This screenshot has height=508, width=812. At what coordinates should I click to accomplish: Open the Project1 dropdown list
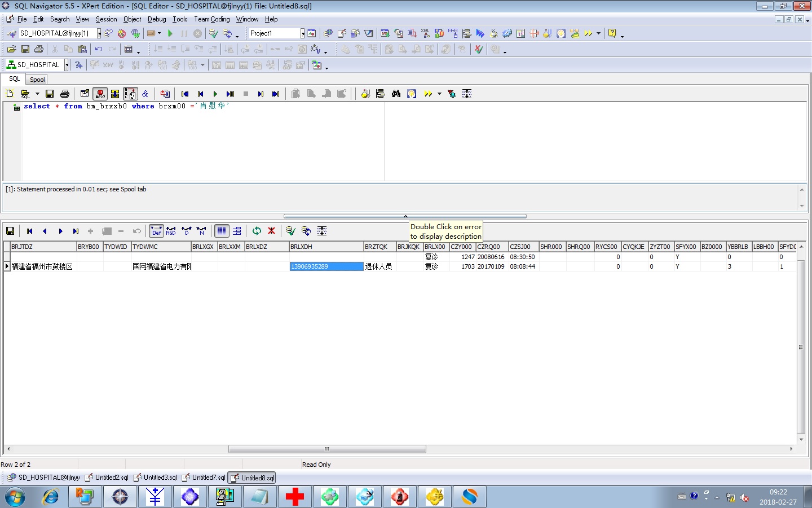tap(302, 33)
